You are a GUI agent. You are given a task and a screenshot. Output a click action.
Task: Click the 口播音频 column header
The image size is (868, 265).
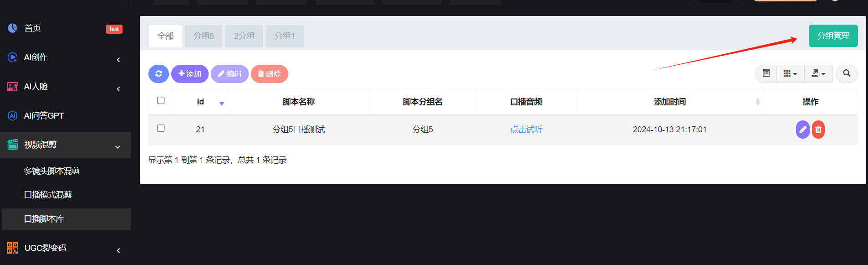coord(526,102)
